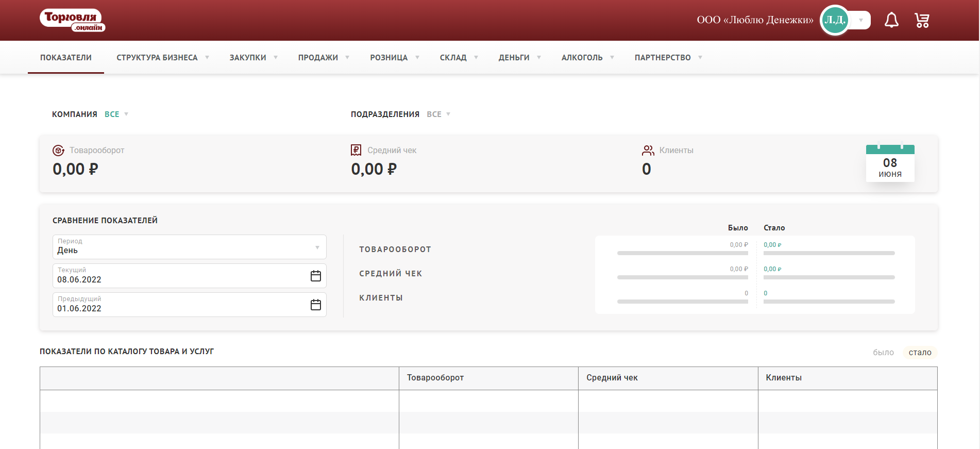
Task: Expand the user account dropdown arrow
Action: [861, 21]
